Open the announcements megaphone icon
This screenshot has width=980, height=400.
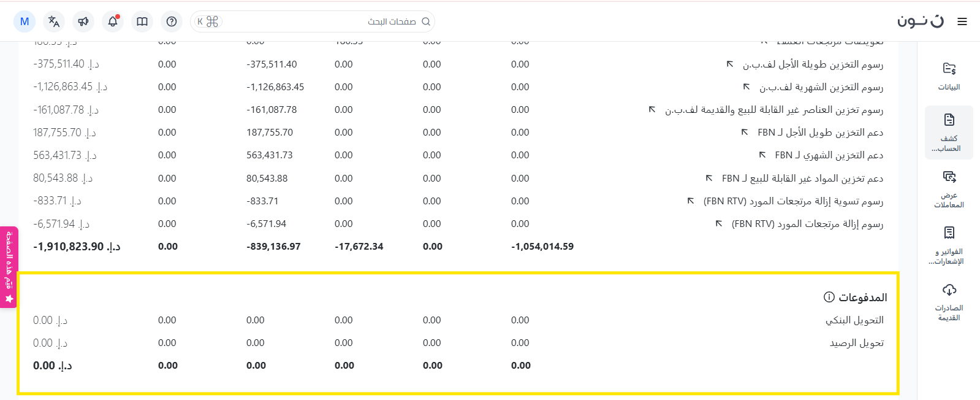83,21
